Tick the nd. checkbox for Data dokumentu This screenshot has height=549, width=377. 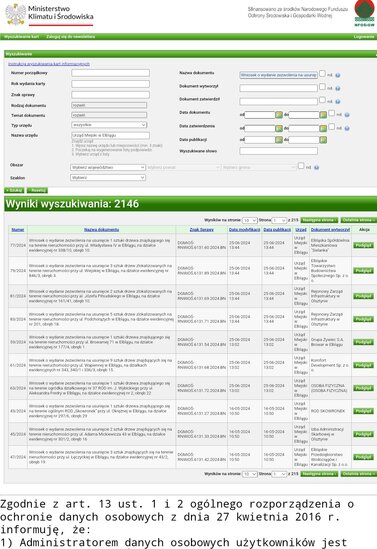[x=331, y=113]
